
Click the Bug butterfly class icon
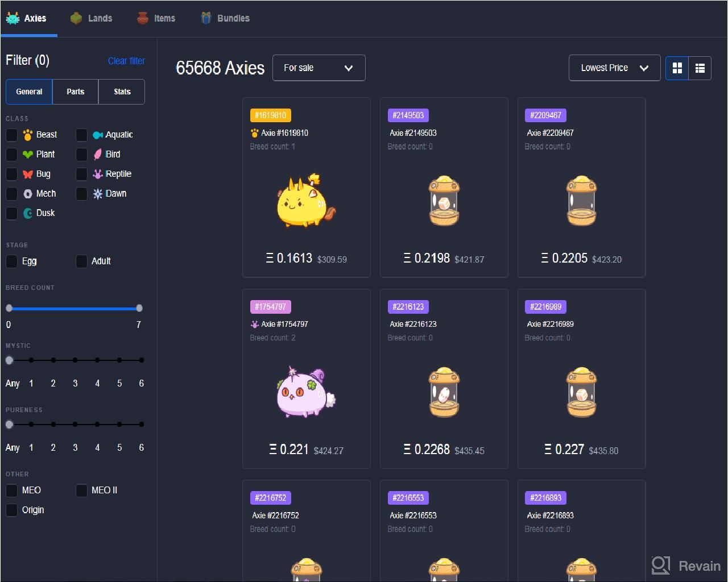tap(28, 174)
